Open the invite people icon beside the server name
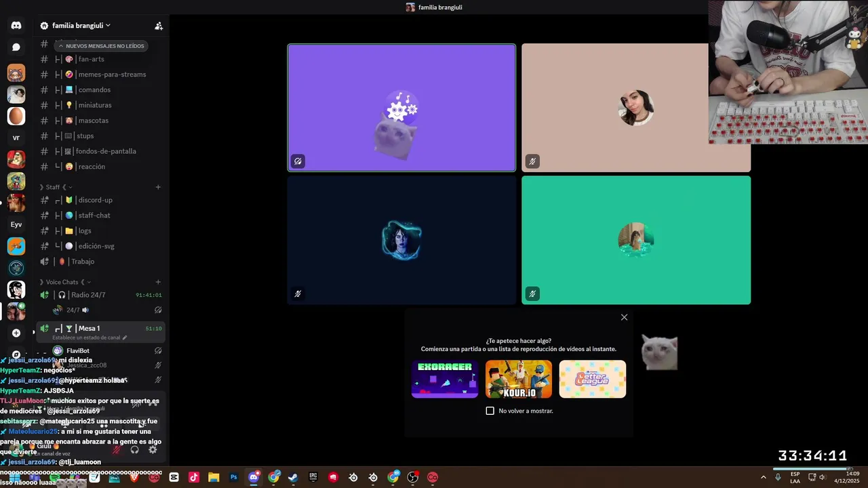Screen dimensions: 868x488 click(x=159, y=26)
